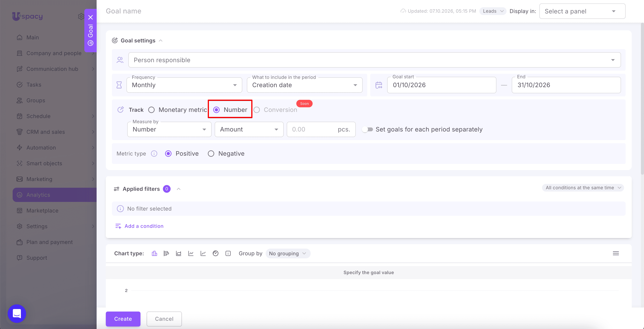Open the Intercom chat launcher

(x=17, y=313)
